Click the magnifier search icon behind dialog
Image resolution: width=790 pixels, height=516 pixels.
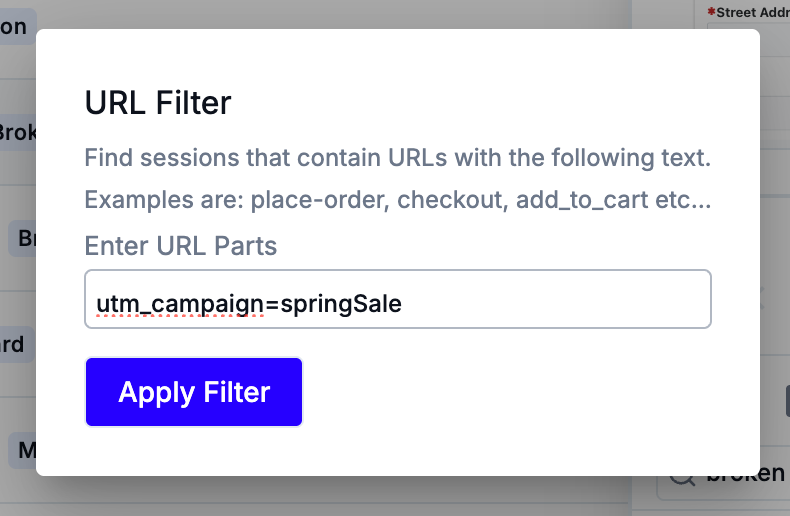pos(681,478)
